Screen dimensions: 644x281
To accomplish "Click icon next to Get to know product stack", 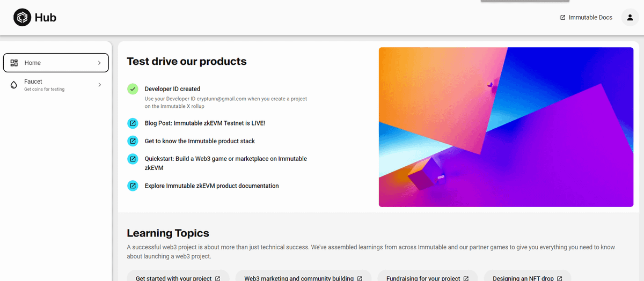I will [133, 141].
